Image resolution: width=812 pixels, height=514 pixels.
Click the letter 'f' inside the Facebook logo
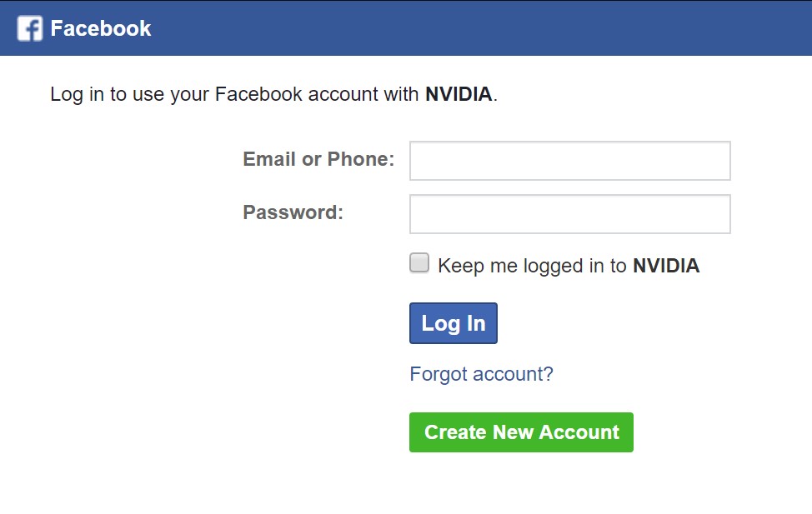click(33, 29)
